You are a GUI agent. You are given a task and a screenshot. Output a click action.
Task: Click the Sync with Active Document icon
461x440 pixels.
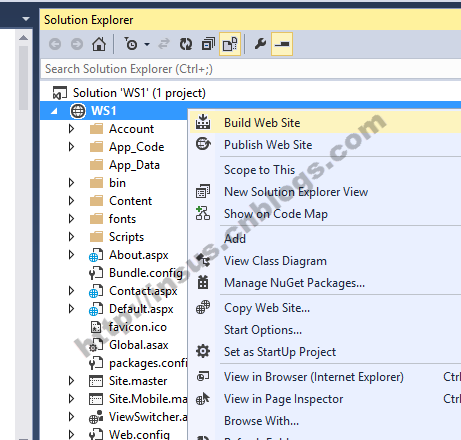coord(164,44)
